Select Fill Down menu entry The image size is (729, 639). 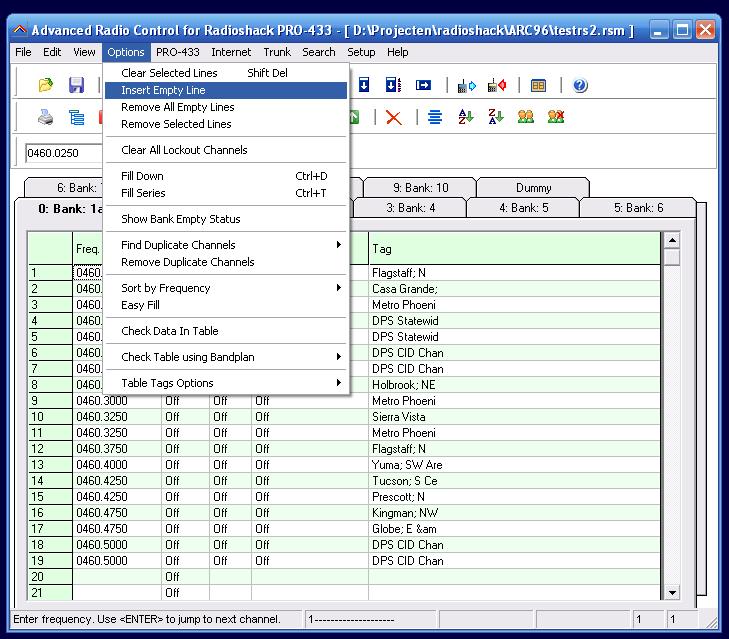click(226, 176)
